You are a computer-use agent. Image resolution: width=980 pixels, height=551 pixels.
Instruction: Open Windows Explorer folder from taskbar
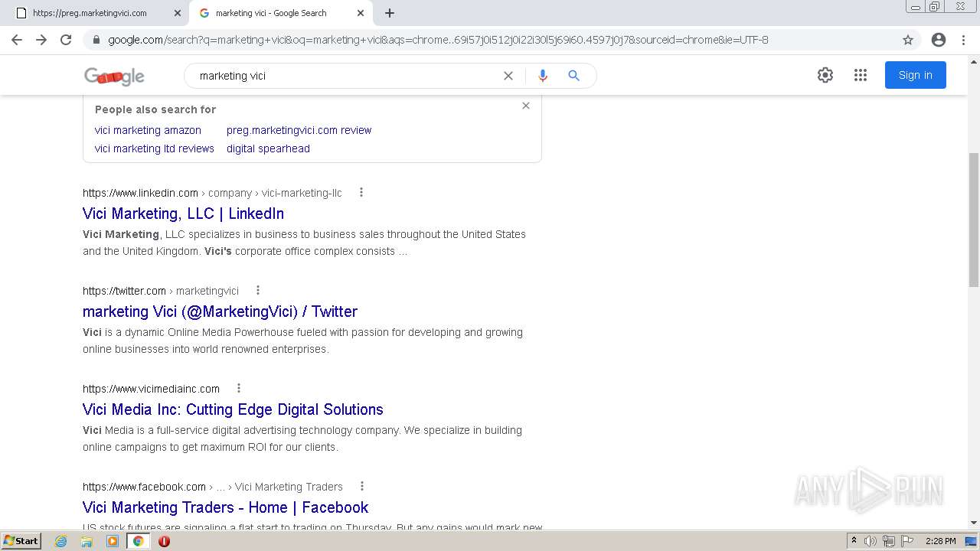coord(87,541)
